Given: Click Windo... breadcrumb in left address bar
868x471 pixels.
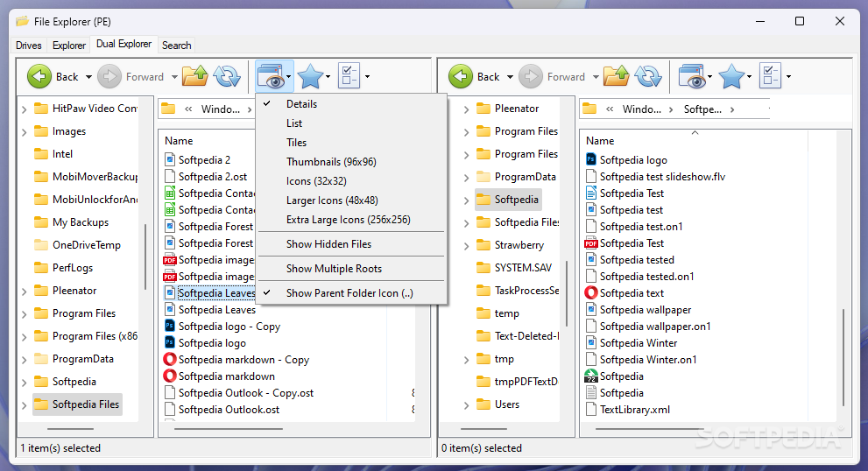Looking at the screenshot, I should (x=221, y=109).
